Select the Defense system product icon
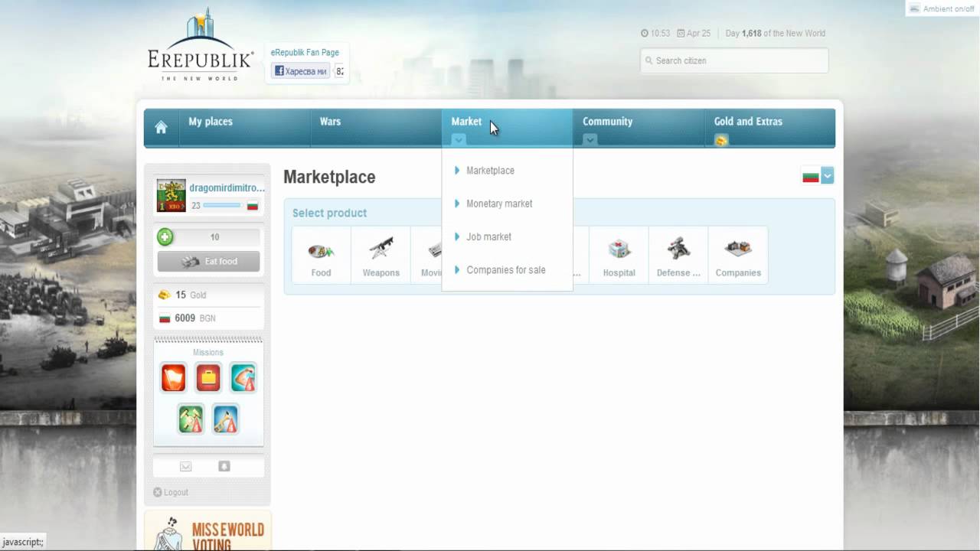 678,256
